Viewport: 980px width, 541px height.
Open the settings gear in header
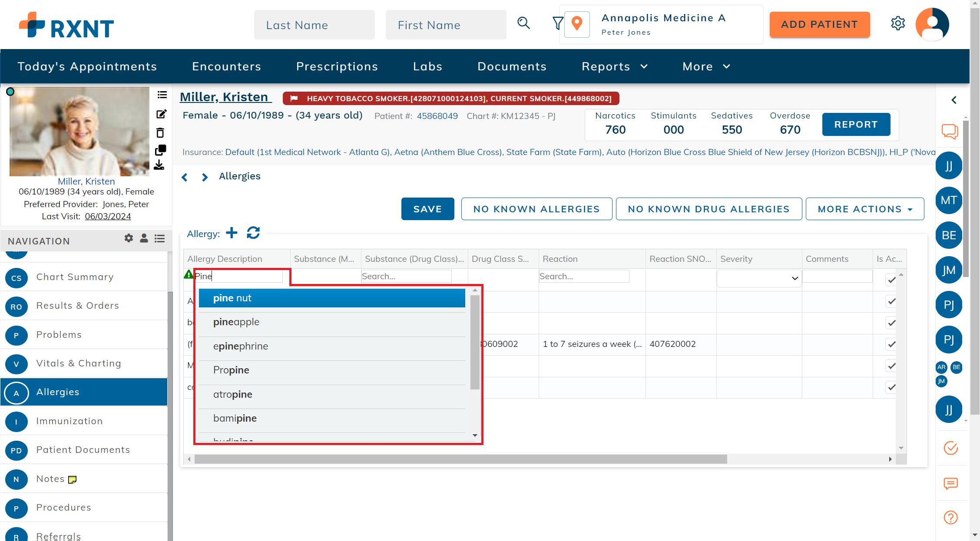pos(898,23)
